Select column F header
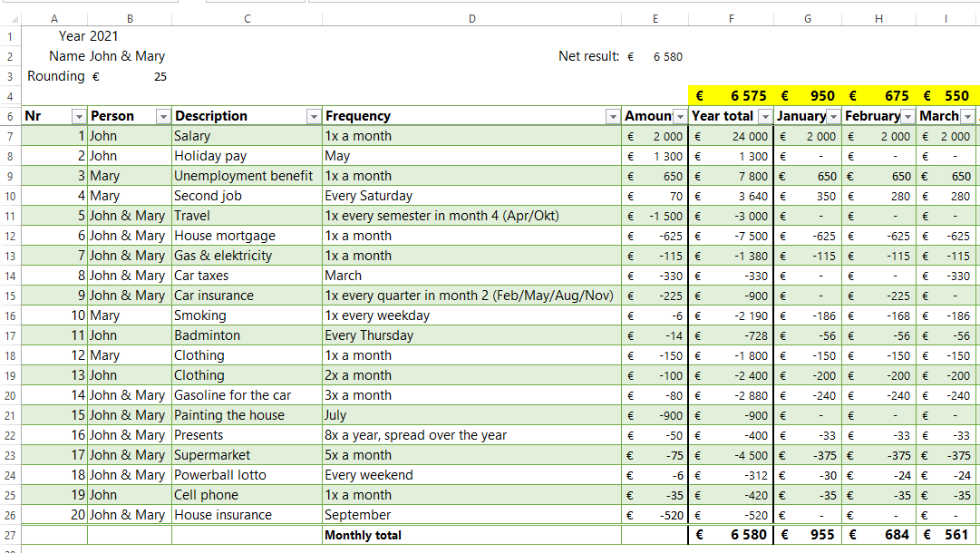The image size is (980, 553). point(732,19)
